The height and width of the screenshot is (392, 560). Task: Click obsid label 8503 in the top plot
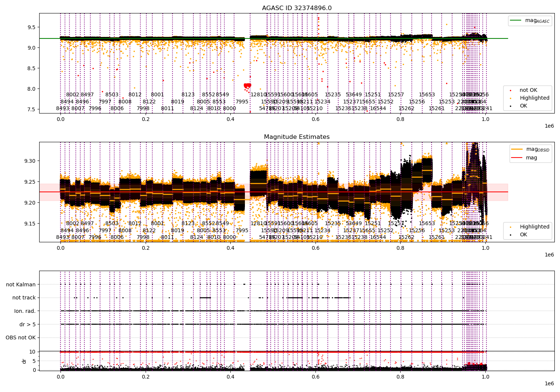coord(112,95)
